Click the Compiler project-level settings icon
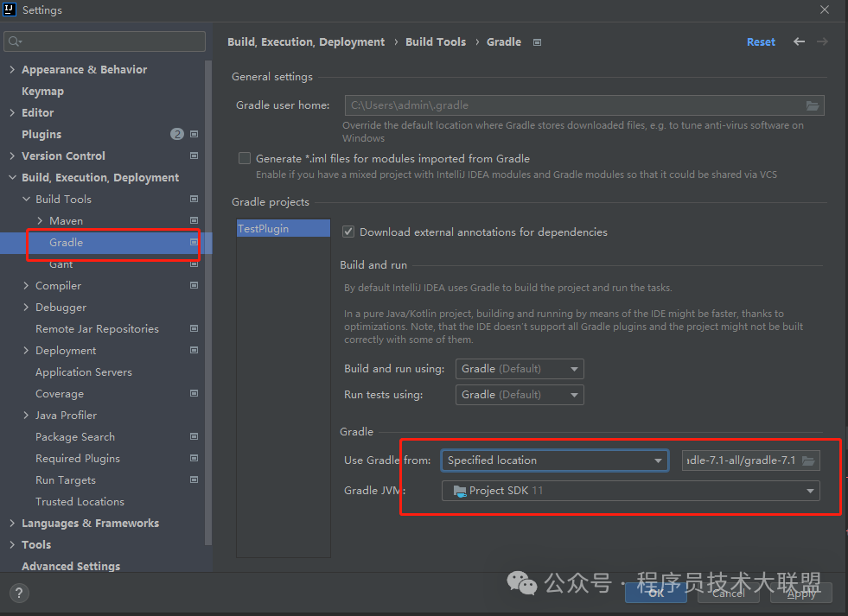Screen dimensions: 848x616 (194, 285)
